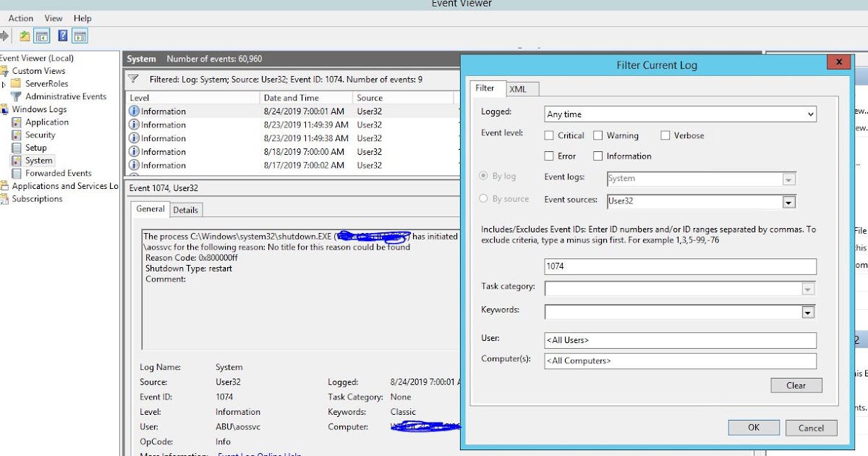Show the action pane via its toolbar icon

[79, 35]
